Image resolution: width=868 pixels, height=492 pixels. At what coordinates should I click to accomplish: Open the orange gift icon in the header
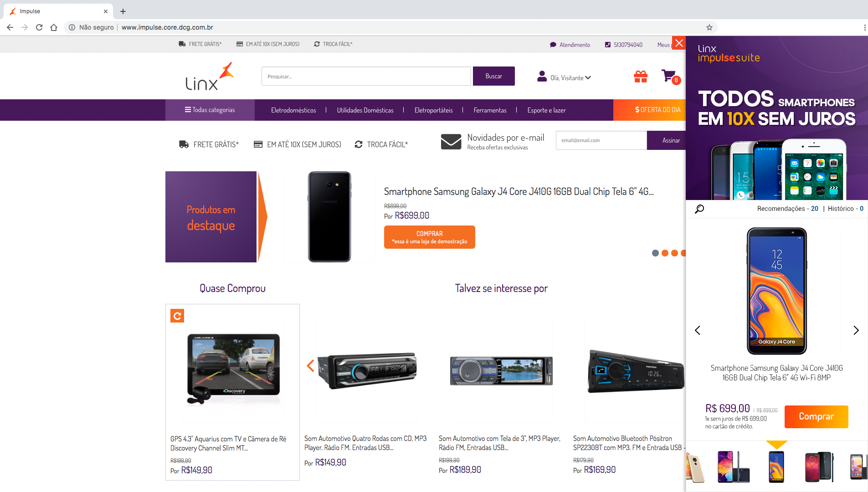[x=641, y=77]
